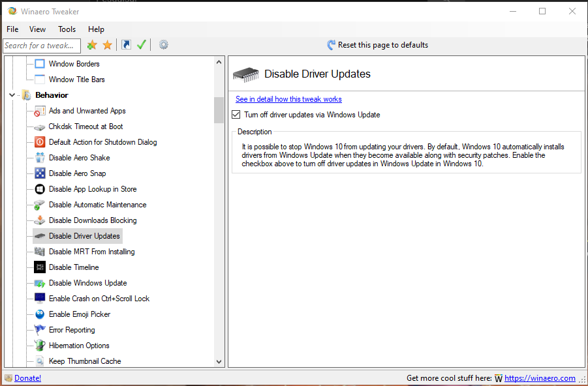Click the Disable MRT From Installing icon
Image resolution: width=588 pixels, height=386 pixels.
pos(40,252)
